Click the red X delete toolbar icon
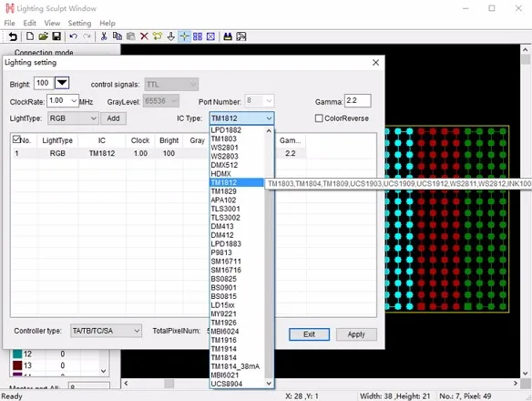Viewport: 532px width, 401px height. [x=144, y=36]
